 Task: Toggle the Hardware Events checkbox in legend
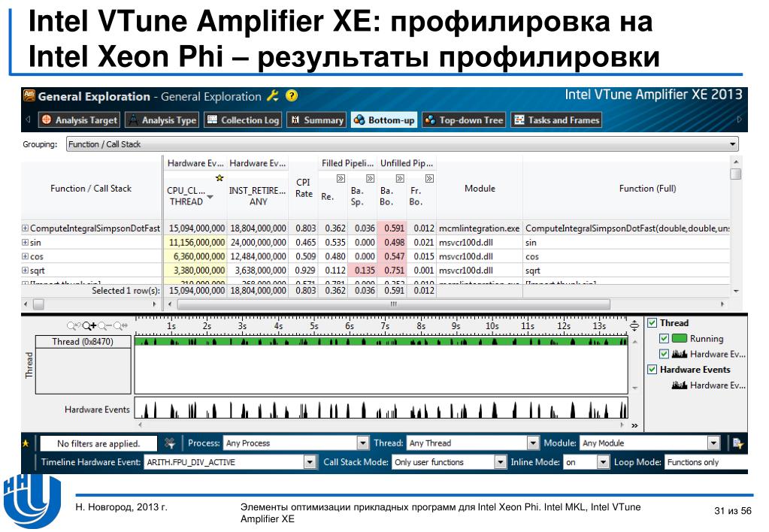pos(652,369)
